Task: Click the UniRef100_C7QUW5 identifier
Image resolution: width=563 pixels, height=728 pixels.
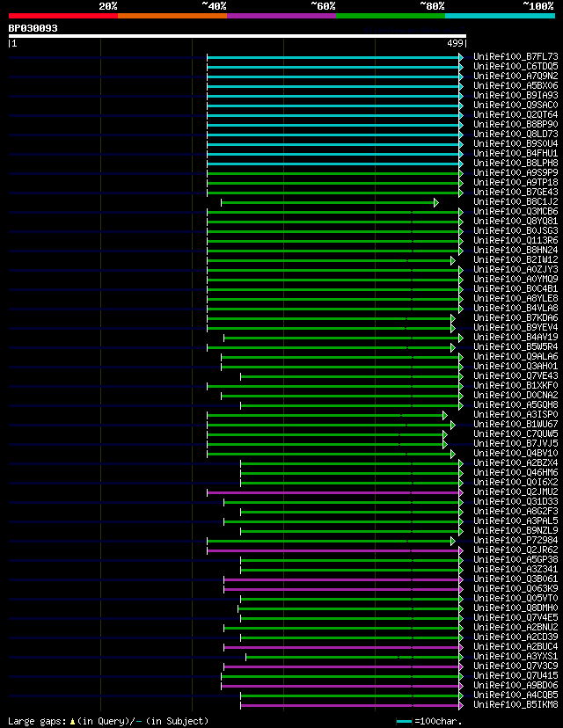Action: click(x=515, y=434)
